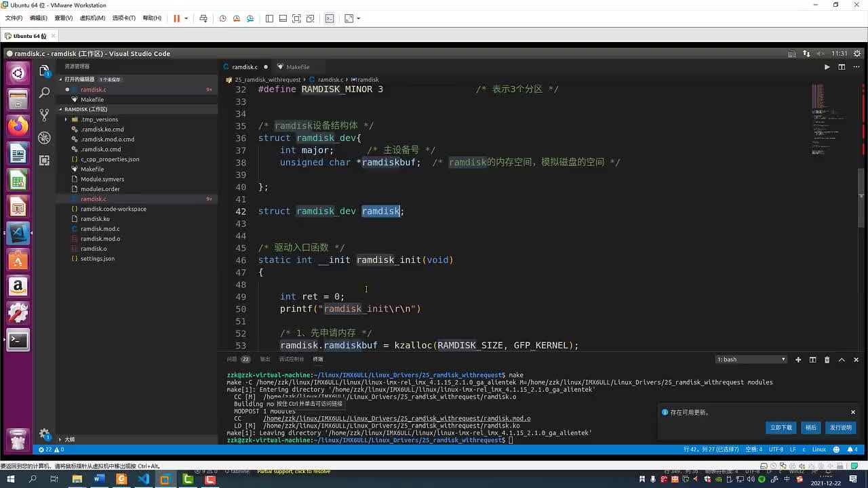Open the VMware Help menu (帮助)
Image resolution: width=868 pixels, height=488 pixels.
click(152, 18)
